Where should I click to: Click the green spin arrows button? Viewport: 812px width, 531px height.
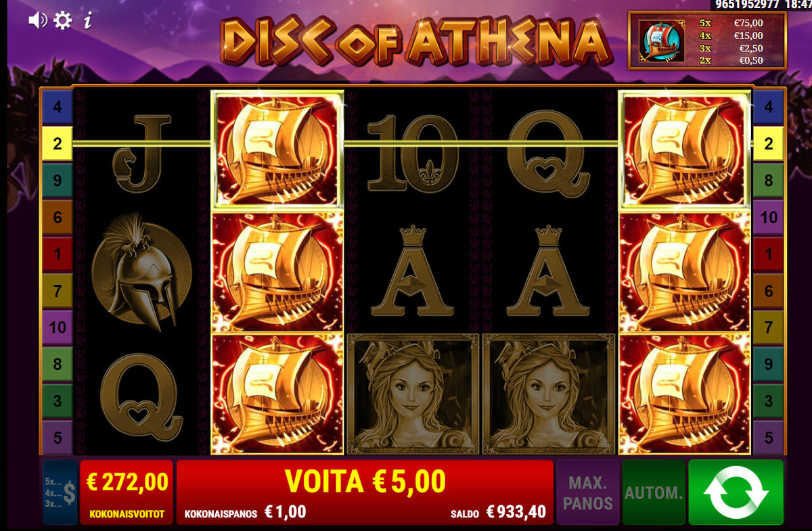(x=736, y=492)
